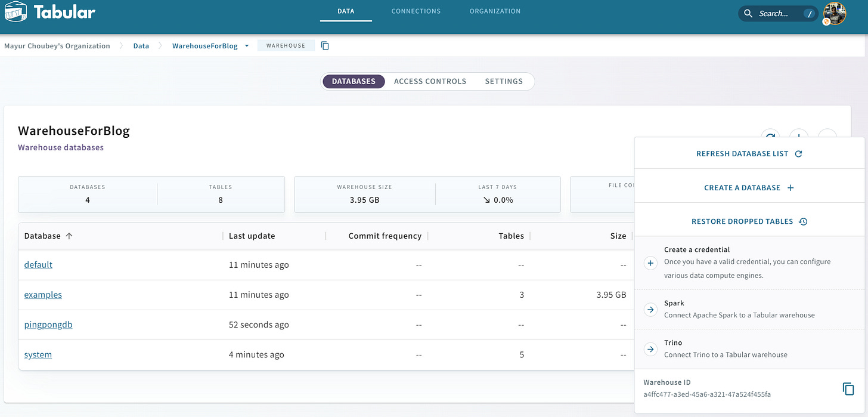Select the ACCESS CONTROLS tab
The height and width of the screenshot is (417, 868).
pos(430,81)
